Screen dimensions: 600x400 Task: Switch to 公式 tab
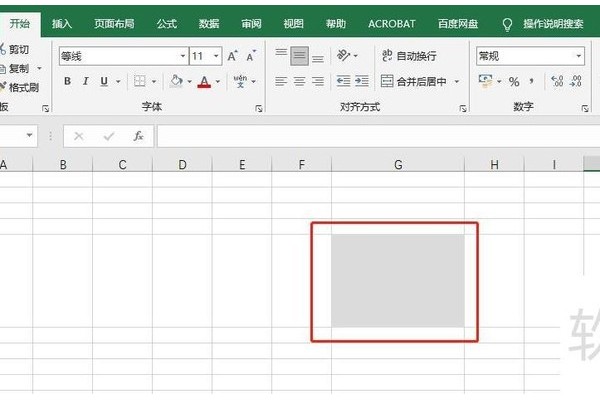[166, 24]
